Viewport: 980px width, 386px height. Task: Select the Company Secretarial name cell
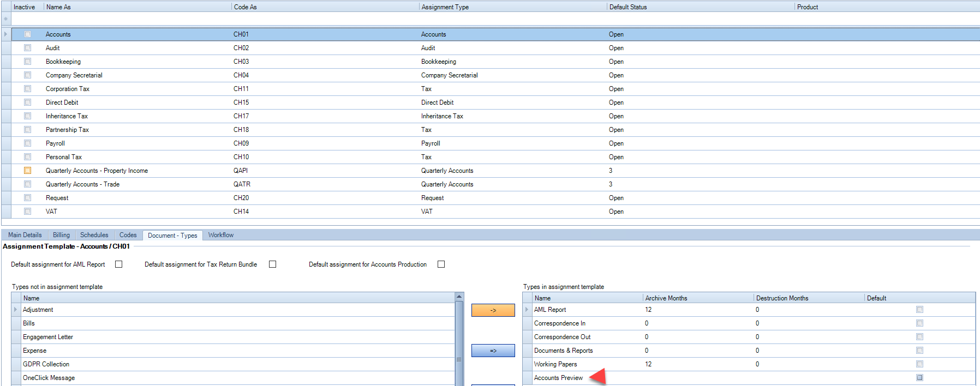(x=74, y=75)
